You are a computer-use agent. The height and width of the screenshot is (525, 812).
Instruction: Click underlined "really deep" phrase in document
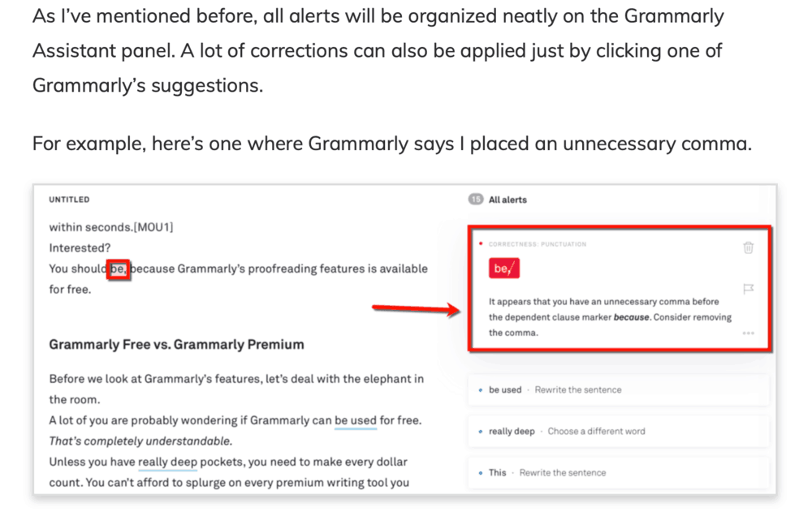167,462
